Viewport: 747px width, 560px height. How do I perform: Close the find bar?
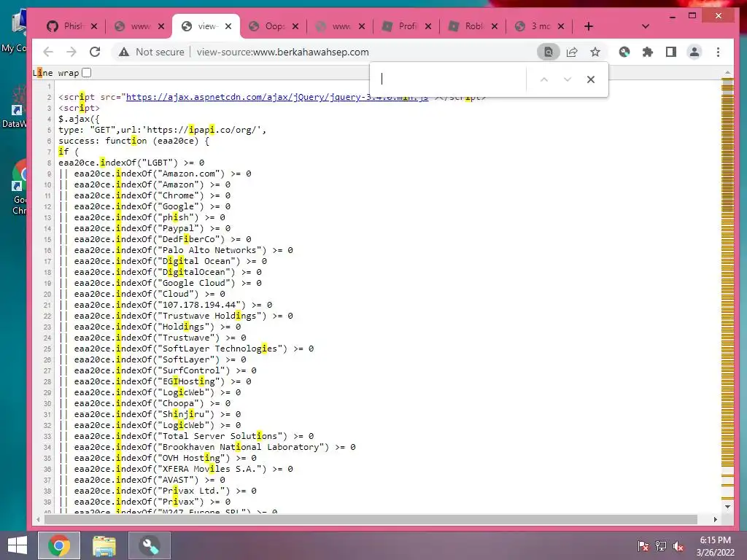coord(591,79)
